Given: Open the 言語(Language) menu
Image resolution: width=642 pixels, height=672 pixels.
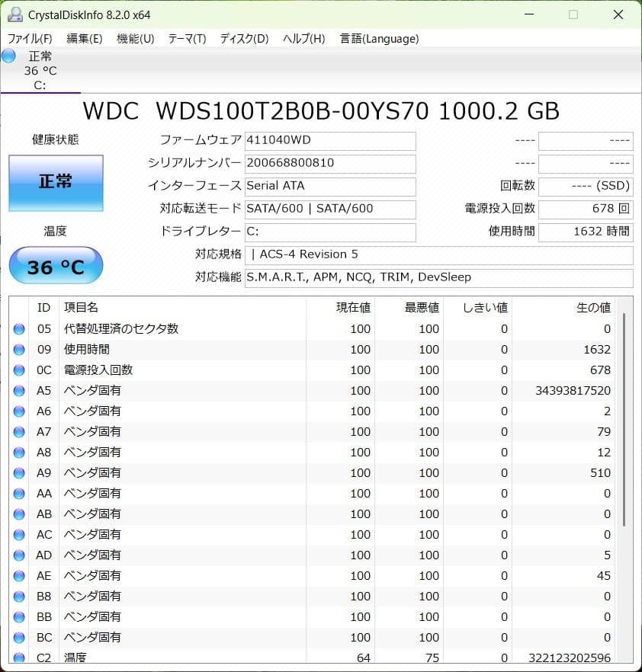Looking at the screenshot, I should click(379, 39).
